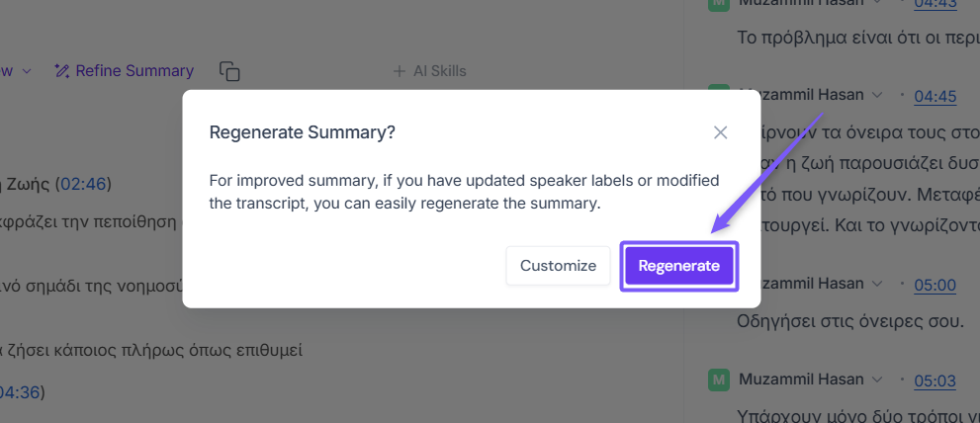Click the green M avatar beside 05:03
The height and width of the screenshot is (423, 980).
719,380
